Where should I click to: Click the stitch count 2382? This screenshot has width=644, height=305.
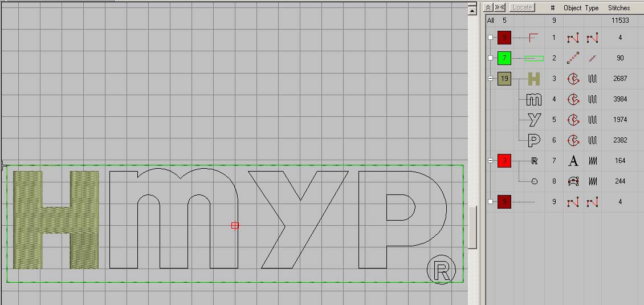(620, 140)
